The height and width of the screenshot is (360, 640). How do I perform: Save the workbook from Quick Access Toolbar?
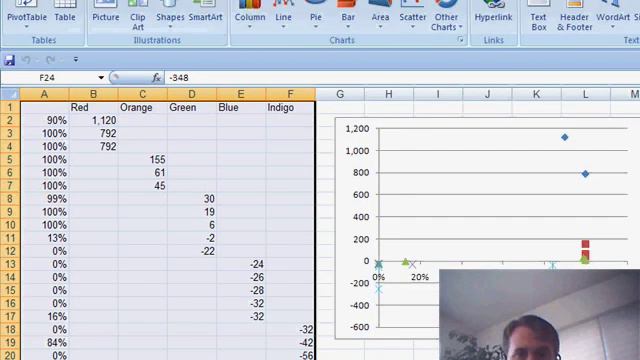[9, 60]
